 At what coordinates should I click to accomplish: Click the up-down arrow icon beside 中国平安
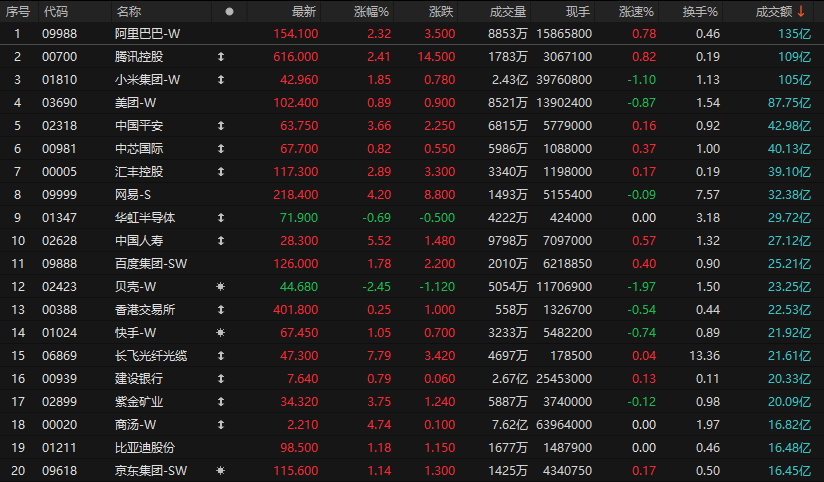tap(221, 125)
